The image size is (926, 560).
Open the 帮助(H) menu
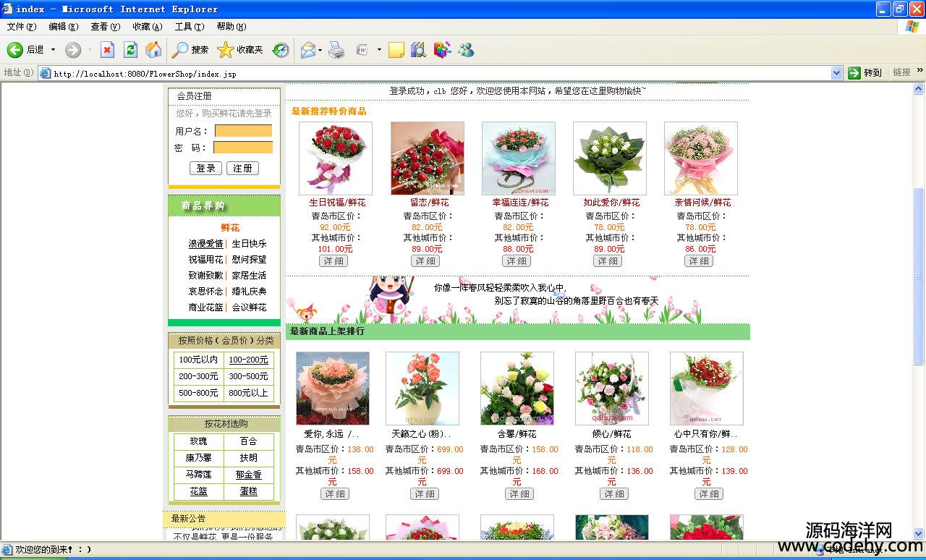pyautogui.click(x=231, y=27)
